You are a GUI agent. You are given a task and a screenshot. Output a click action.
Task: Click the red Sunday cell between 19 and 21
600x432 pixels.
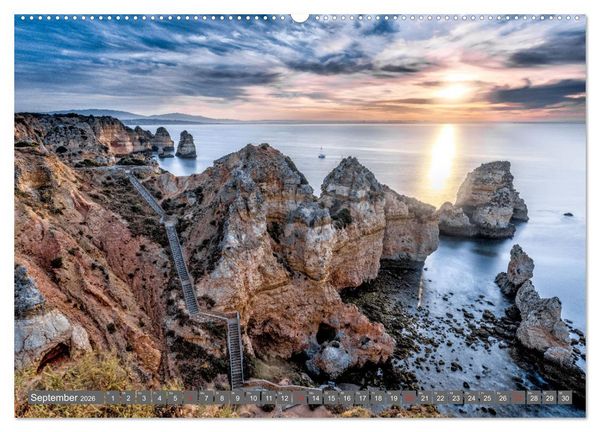(x=409, y=398)
